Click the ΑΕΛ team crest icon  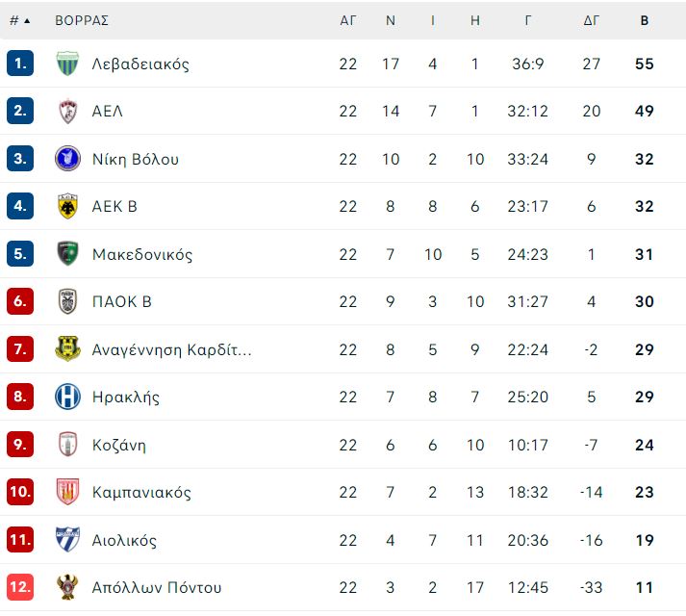coord(67,112)
